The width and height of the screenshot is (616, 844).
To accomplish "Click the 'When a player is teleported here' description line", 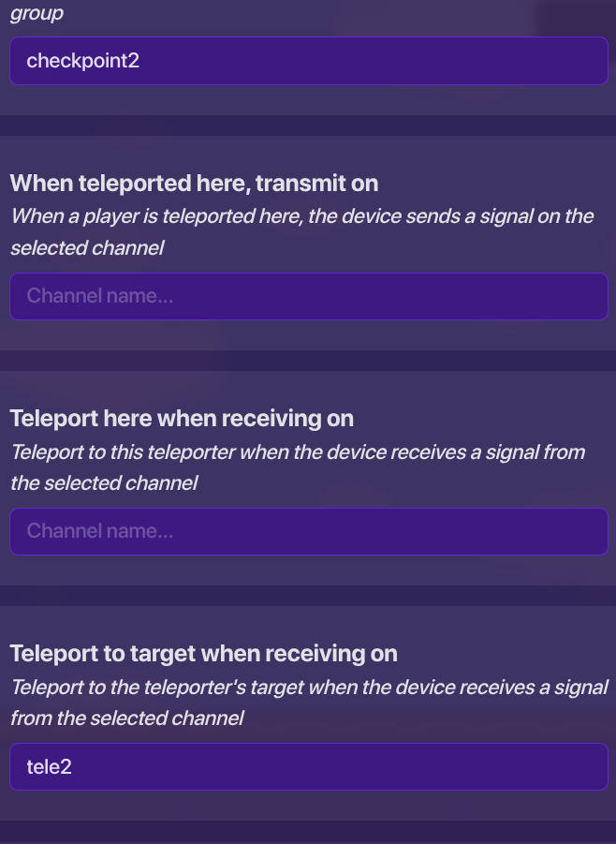I will click(301, 216).
